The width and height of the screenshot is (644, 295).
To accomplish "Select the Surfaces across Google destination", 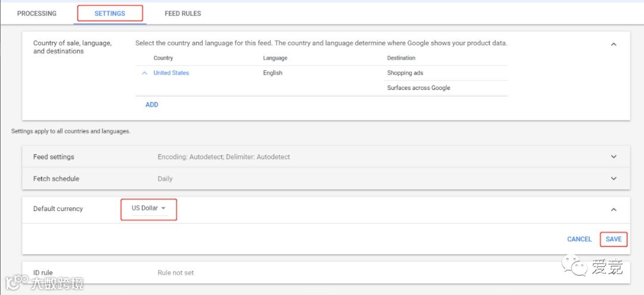I will [419, 88].
